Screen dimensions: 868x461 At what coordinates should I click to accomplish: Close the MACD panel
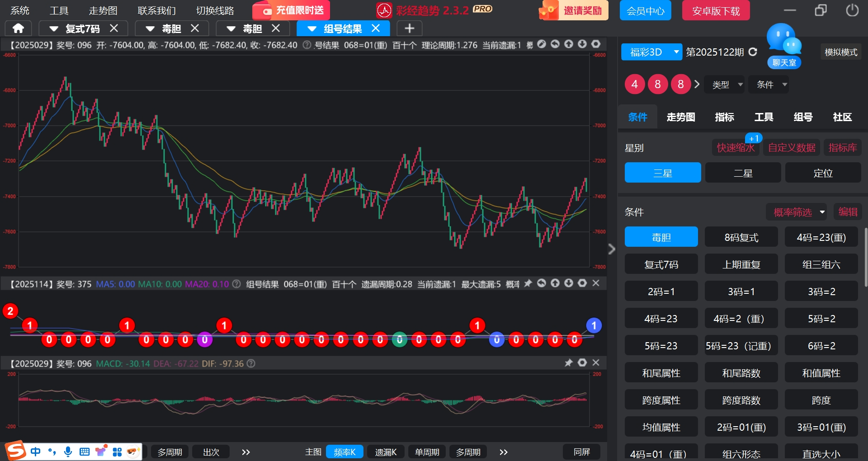(596, 363)
